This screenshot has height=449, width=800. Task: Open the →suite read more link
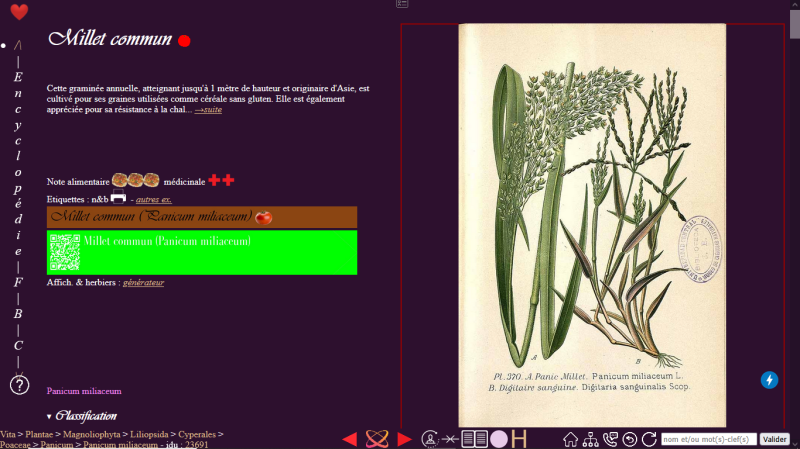[208, 110]
